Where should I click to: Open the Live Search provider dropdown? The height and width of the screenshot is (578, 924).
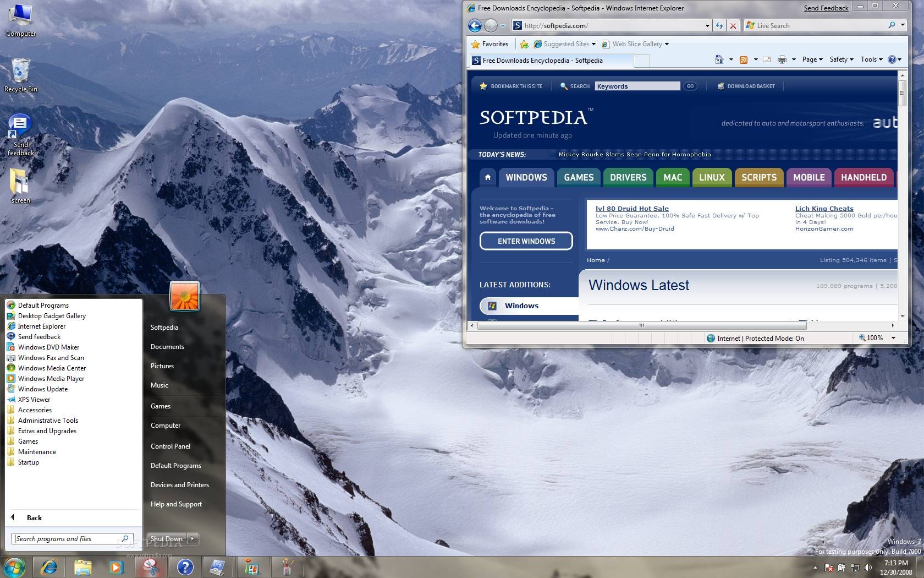click(902, 25)
